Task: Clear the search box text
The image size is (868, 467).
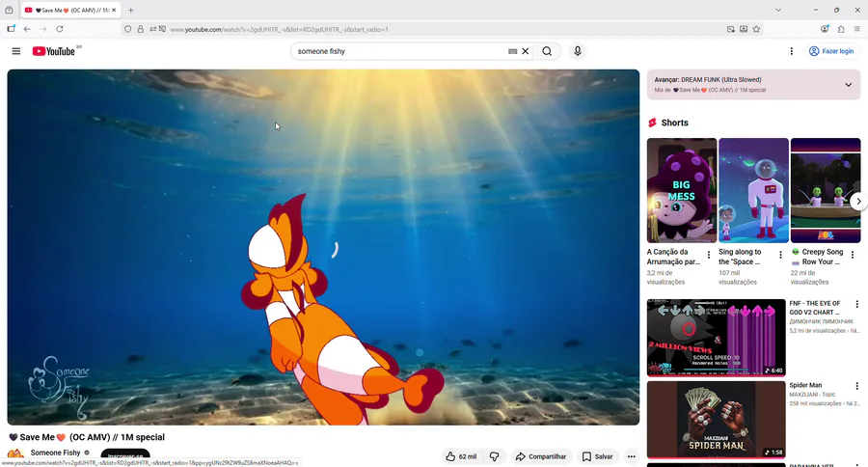Action: (526, 51)
